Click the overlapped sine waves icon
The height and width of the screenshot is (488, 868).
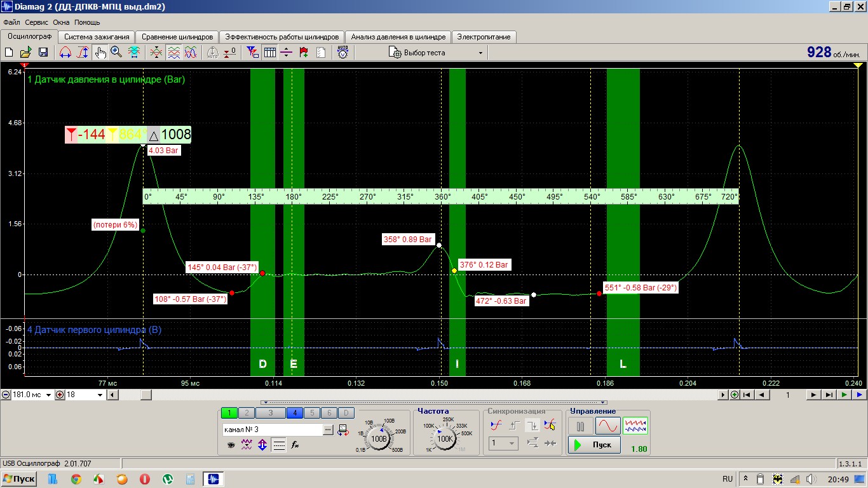pyautogui.click(x=191, y=53)
